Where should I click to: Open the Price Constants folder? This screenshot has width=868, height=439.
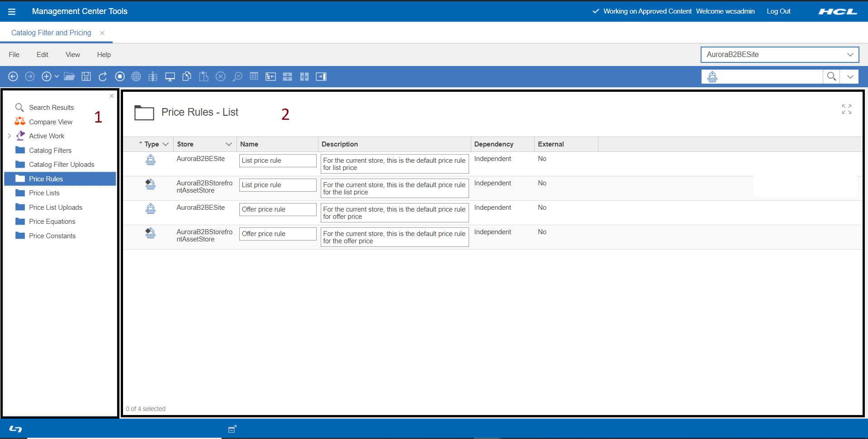[52, 236]
